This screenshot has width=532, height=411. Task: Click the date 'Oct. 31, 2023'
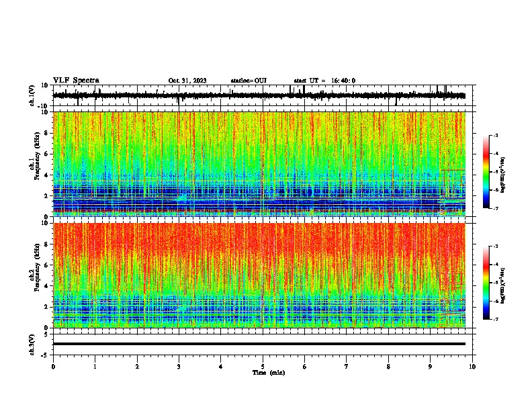[187, 81]
